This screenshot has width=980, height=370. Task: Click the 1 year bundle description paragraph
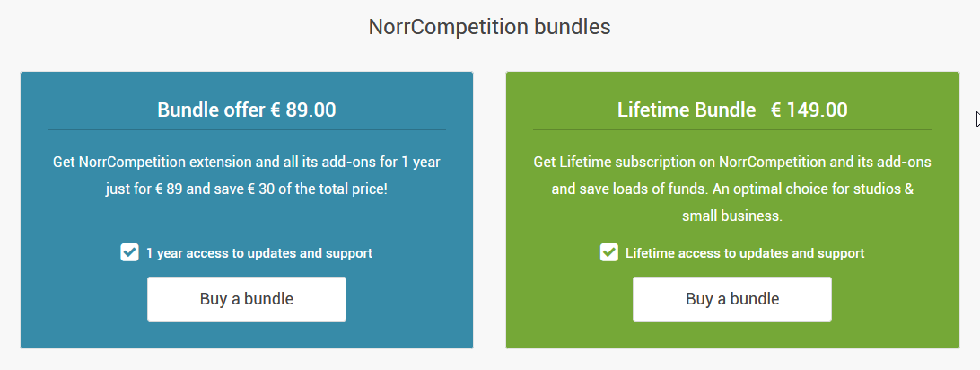coord(247,176)
